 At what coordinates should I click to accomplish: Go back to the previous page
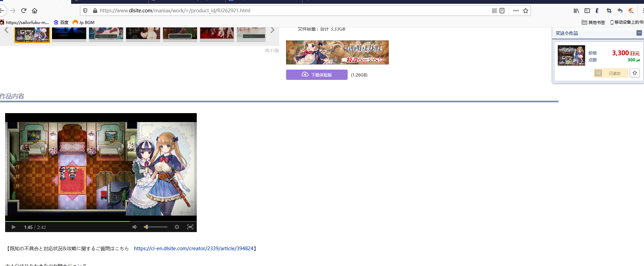point(2,11)
